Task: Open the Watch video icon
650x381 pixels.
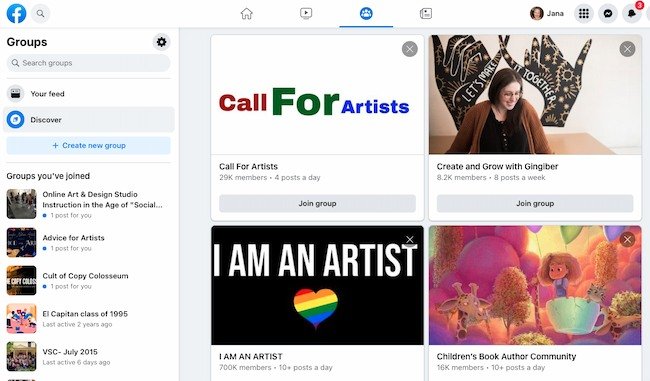Action: coord(306,14)
